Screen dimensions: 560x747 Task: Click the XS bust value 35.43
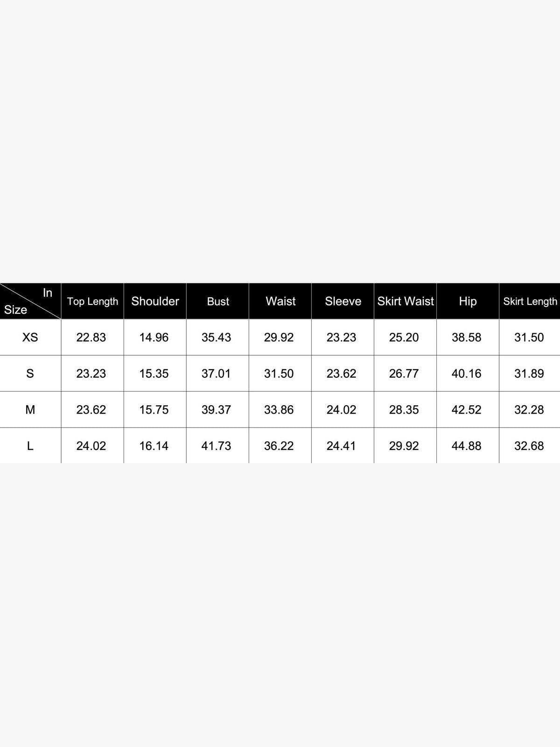point(216,337)
